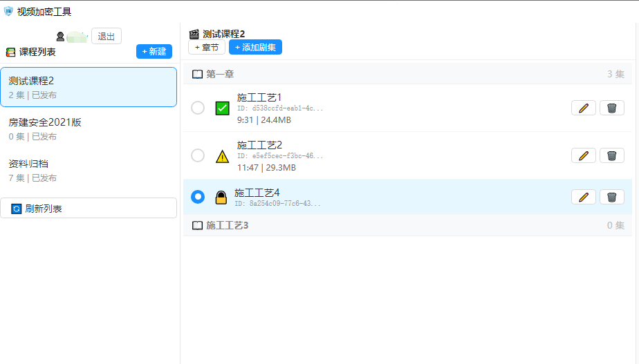639x364 pixels.
Task: Delete 施工工艺4 with the trash icon
Action: (x=612, y=197)
